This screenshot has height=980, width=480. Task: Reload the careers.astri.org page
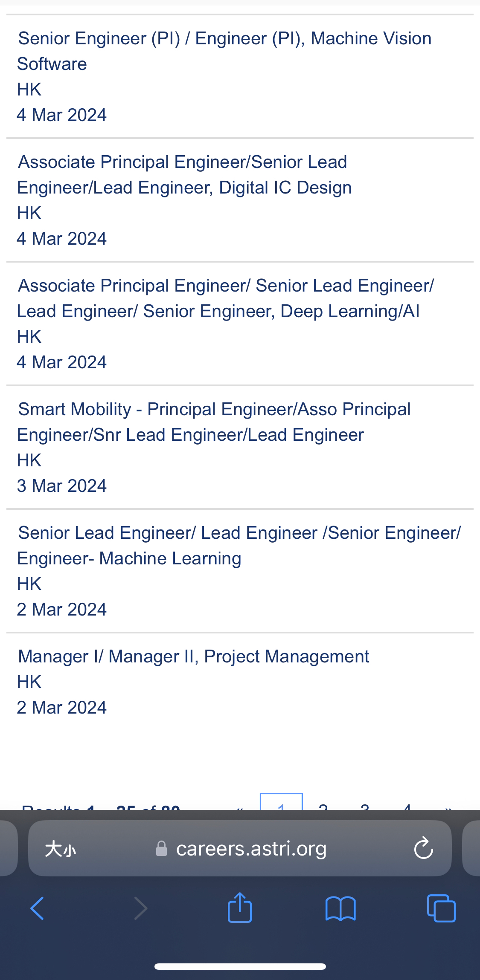click(423, 848)
